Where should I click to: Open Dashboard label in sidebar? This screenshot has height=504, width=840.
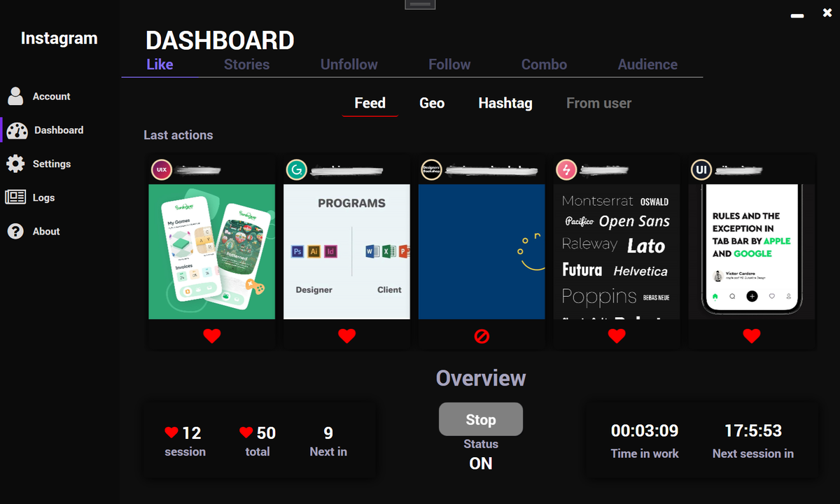click(x=59, y=130)
